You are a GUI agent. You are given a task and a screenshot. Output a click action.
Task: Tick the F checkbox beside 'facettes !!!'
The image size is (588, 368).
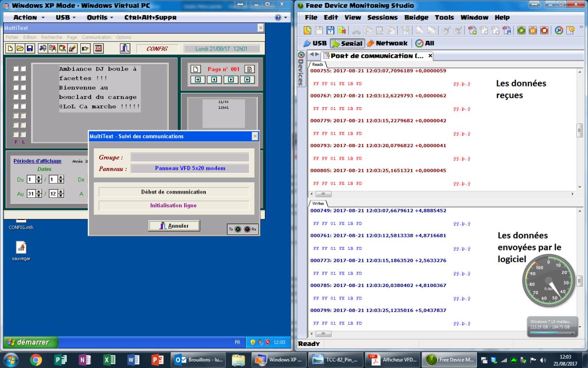pyautogui.click(x=16, y=78)
